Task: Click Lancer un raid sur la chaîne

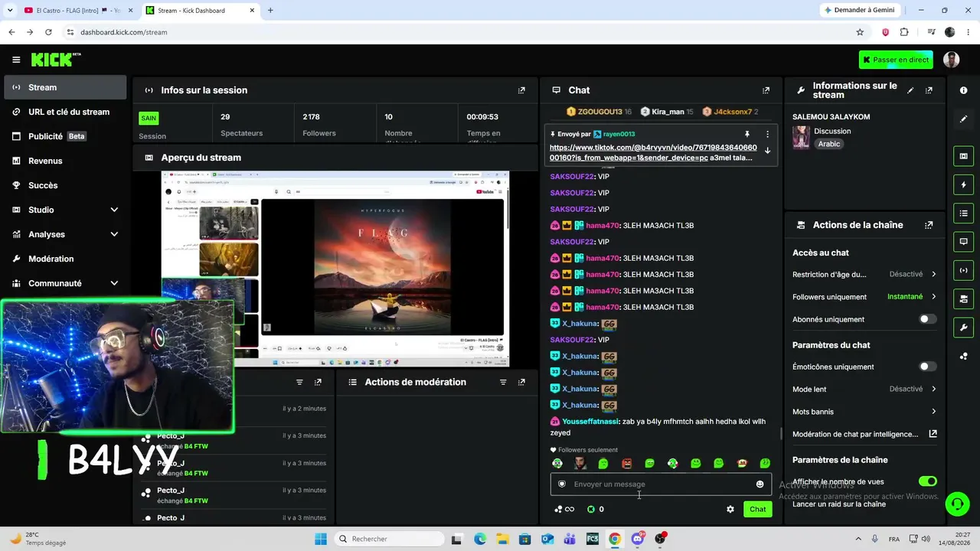Action: [838, 504]
